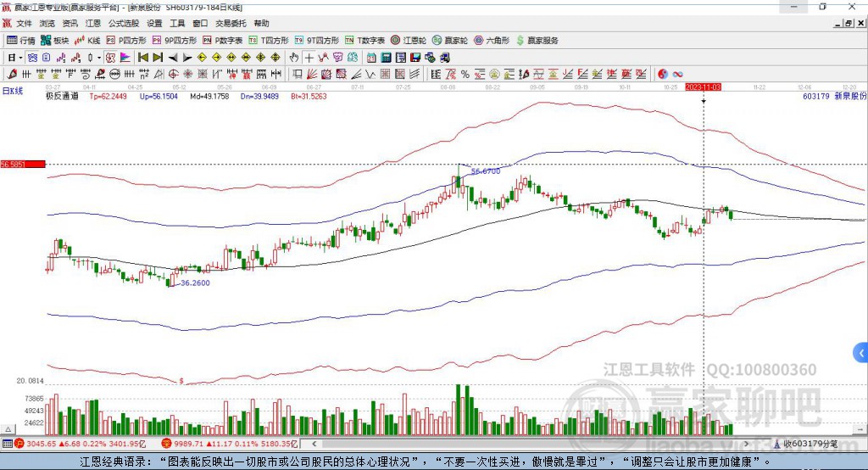868x470 pixels.
Task: Open the calendar date icon
Action: point(371,58)
